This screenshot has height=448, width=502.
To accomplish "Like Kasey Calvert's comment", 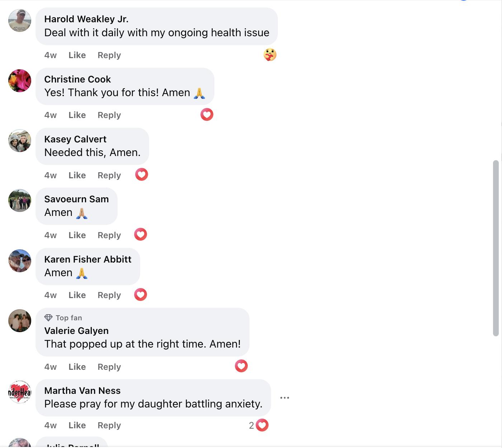I will (x=77, y=175).
